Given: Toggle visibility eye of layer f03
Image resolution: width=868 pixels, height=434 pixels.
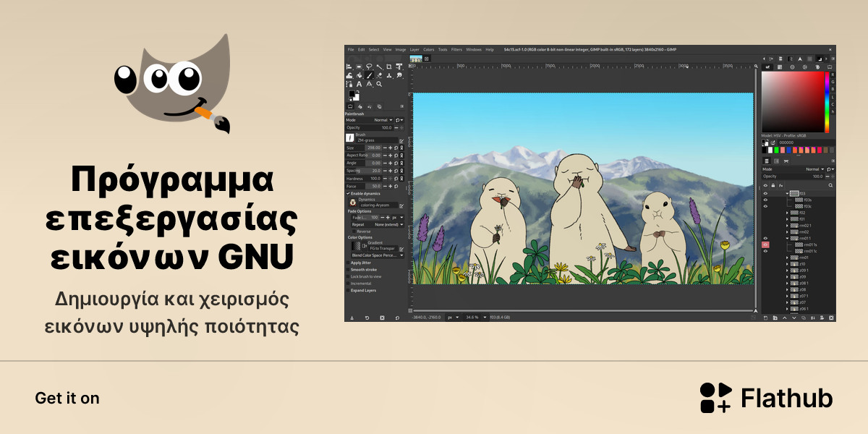Looking at the screenshot, I should pyautogui.click(x=765, y=193).
